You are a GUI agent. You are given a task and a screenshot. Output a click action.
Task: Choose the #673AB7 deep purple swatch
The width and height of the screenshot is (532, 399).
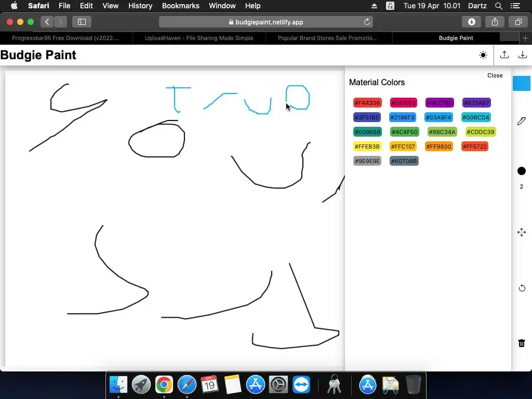[x=476, y=103]
